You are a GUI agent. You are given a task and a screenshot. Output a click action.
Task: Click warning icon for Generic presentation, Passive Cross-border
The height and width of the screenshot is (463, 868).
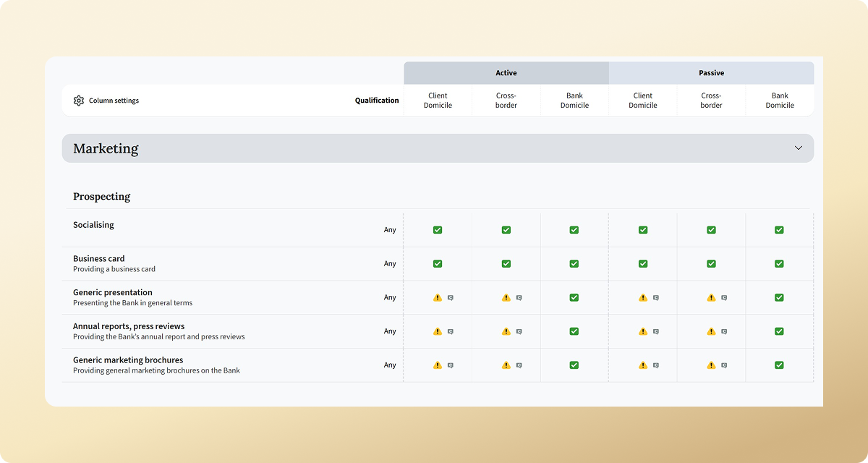(x=711, y=297)
